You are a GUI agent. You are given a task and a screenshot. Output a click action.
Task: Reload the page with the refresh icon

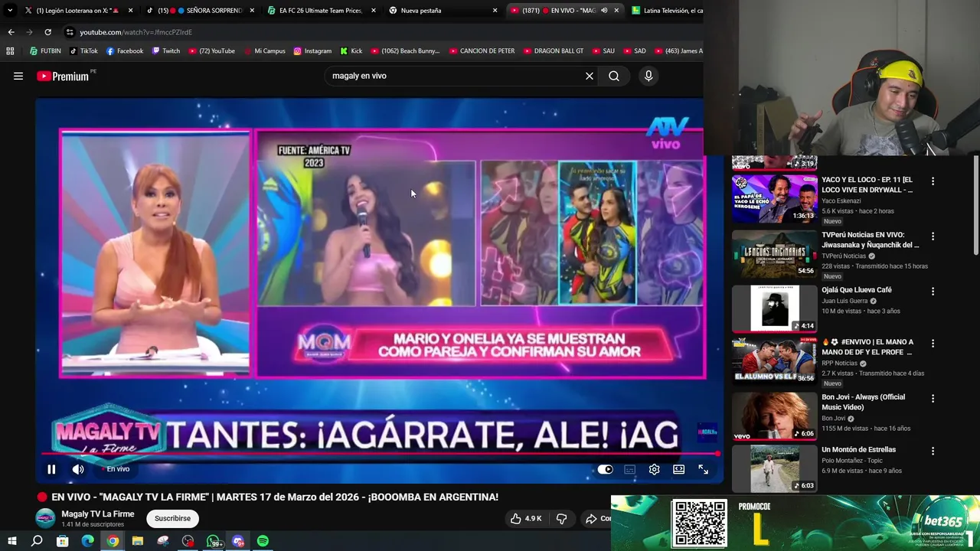[47, 32]
